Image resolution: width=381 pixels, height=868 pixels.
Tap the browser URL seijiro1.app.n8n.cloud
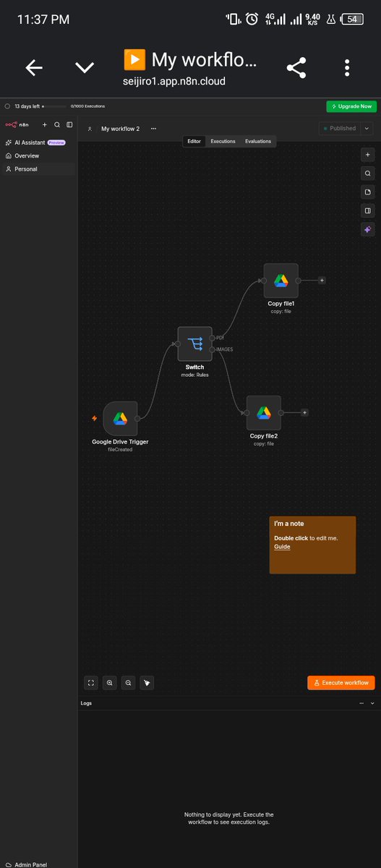point(174,81)
